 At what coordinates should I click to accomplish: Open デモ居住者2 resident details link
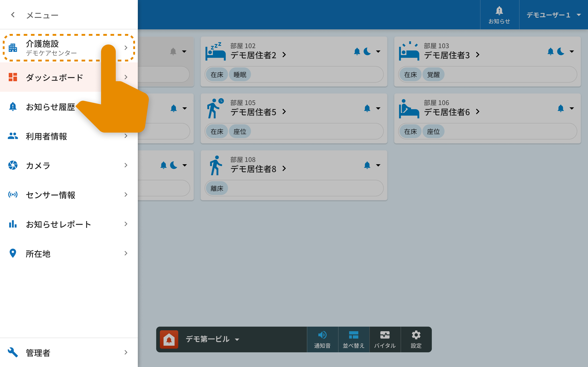click(258, 55)
